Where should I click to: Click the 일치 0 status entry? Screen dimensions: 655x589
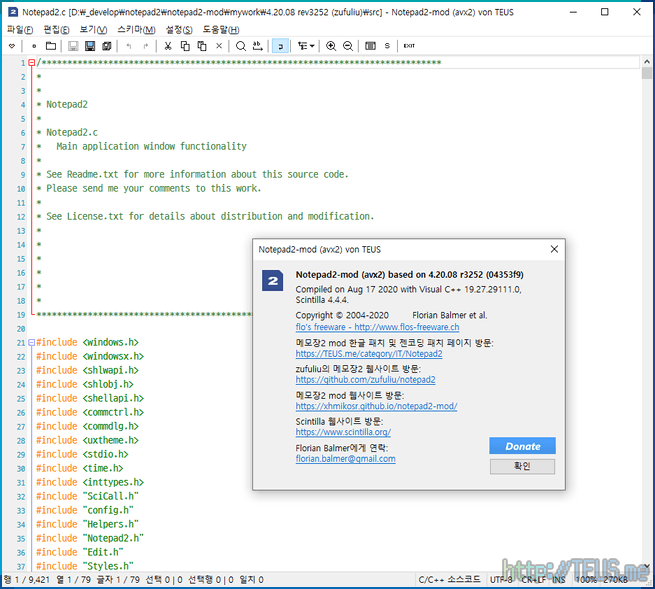[251, 580]
